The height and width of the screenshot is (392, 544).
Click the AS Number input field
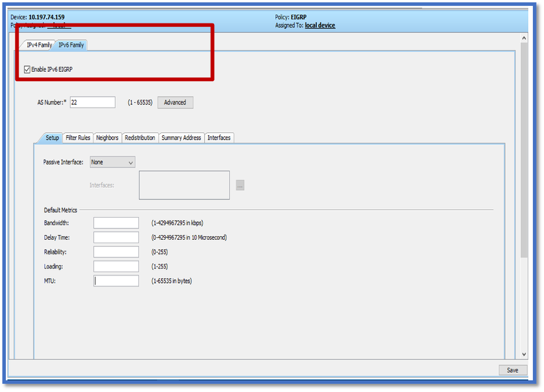tap(93, 103)
